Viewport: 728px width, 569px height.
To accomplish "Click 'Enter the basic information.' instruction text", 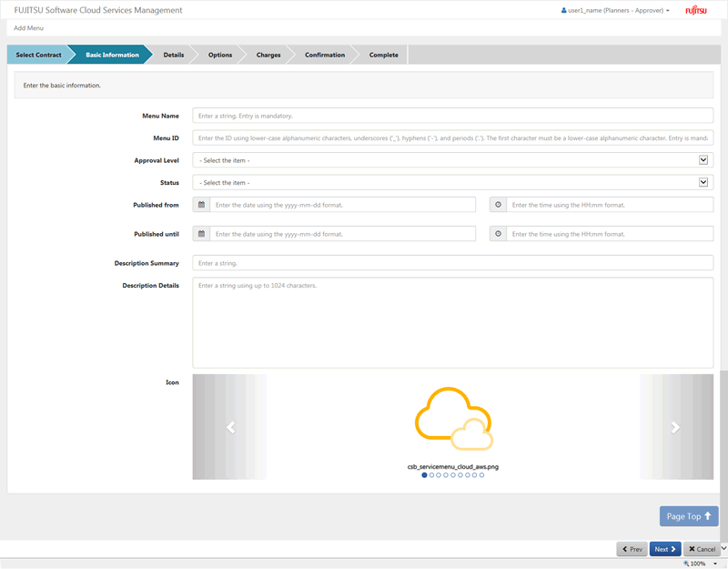I will pos(62,86).
